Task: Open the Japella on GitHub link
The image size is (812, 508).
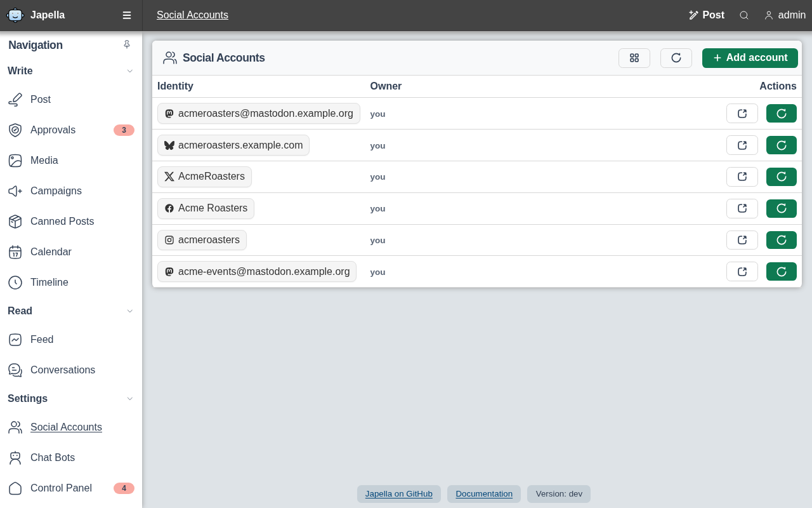Action: [399, 494]
